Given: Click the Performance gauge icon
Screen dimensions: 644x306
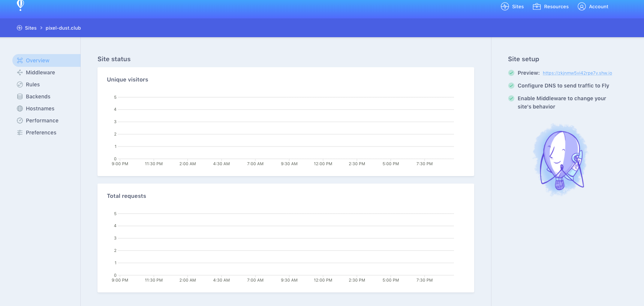Looking at the screenshot, I should tap(20, 121).
